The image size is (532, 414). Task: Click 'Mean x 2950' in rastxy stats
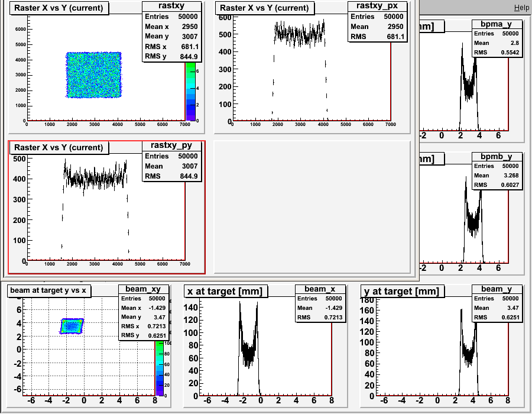click(171, 27)
